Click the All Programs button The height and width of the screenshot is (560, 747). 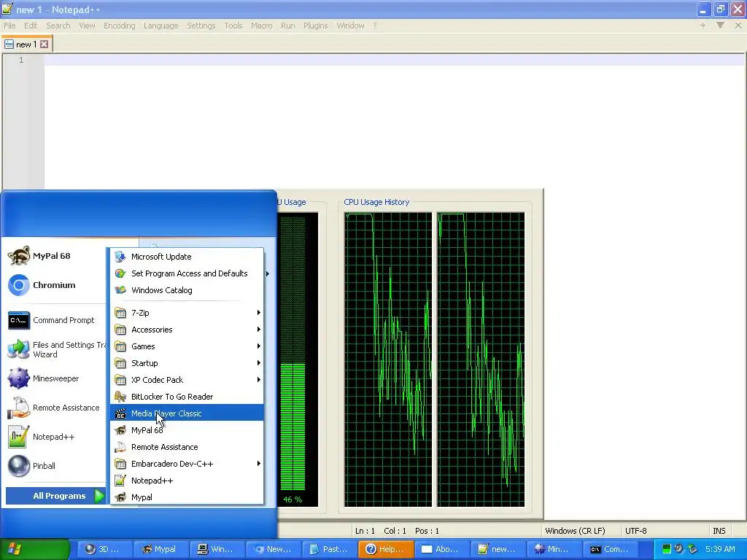point(55,496)
